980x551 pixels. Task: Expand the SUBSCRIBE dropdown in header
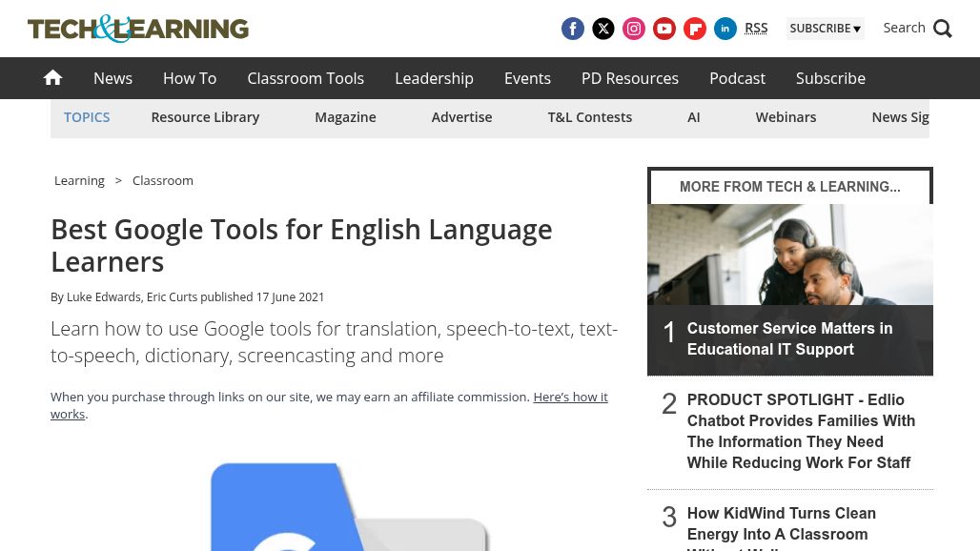pyautogui.click(x=825, y=28)
